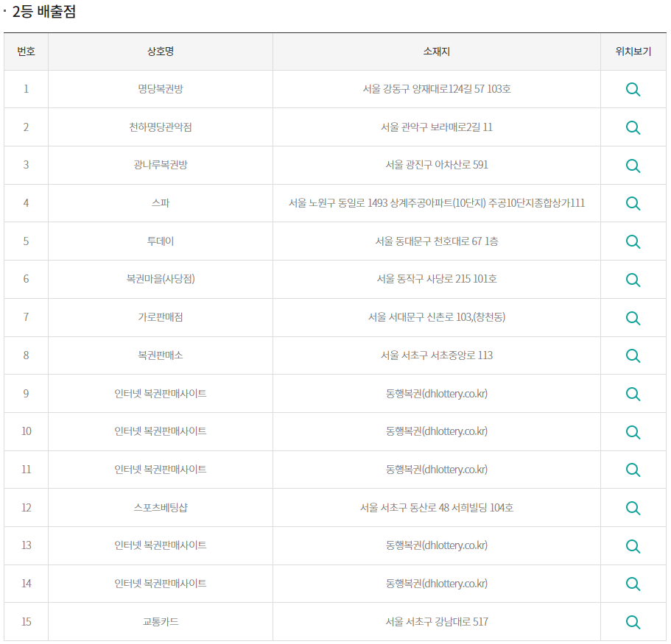This screenshot has width=671, height=644.
Task: Click address 서울 관악구 보라매로2길 11
Action: point(437,127)
